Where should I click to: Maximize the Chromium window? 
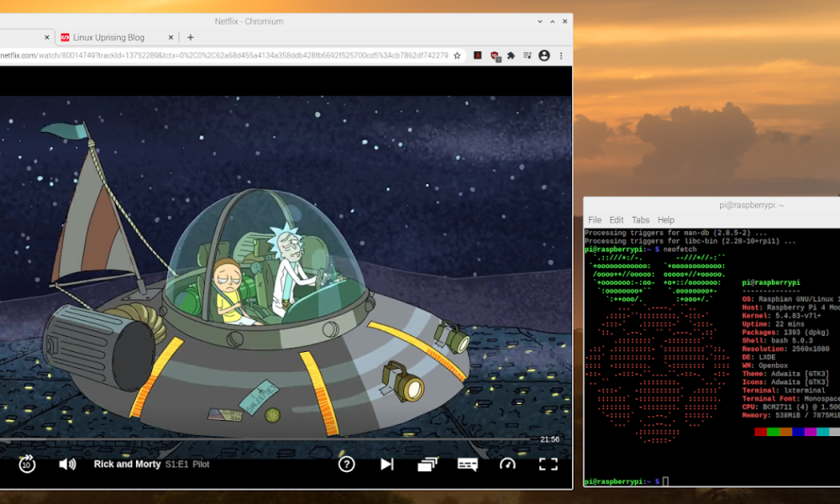coord(553,22)
